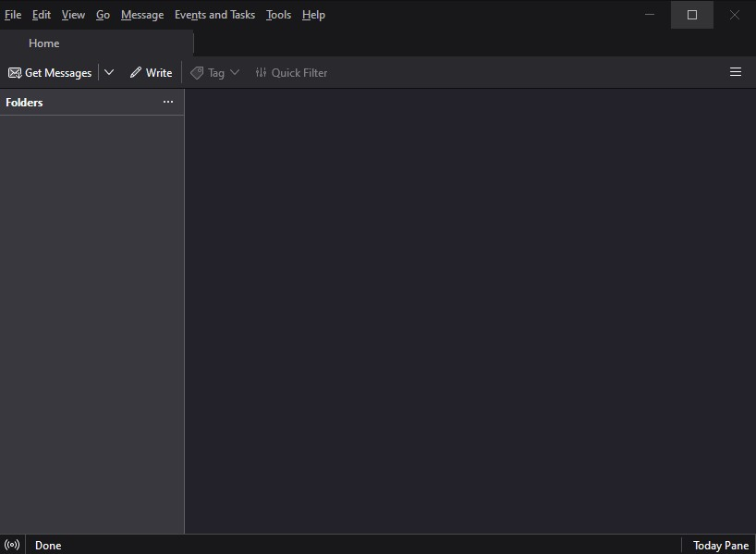Close the Thunderbird window

[735, 15]
